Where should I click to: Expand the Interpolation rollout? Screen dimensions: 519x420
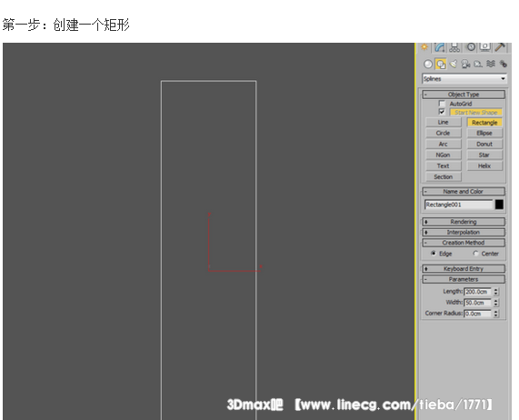pyautogui.click(x=464, y=232)
